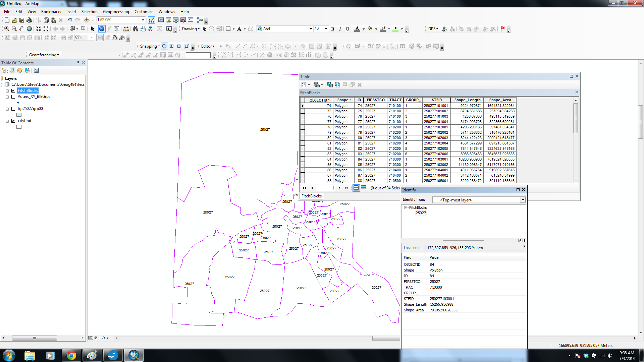Toggle End Snapping on Snapping toolbar

(x=172, y=46)
